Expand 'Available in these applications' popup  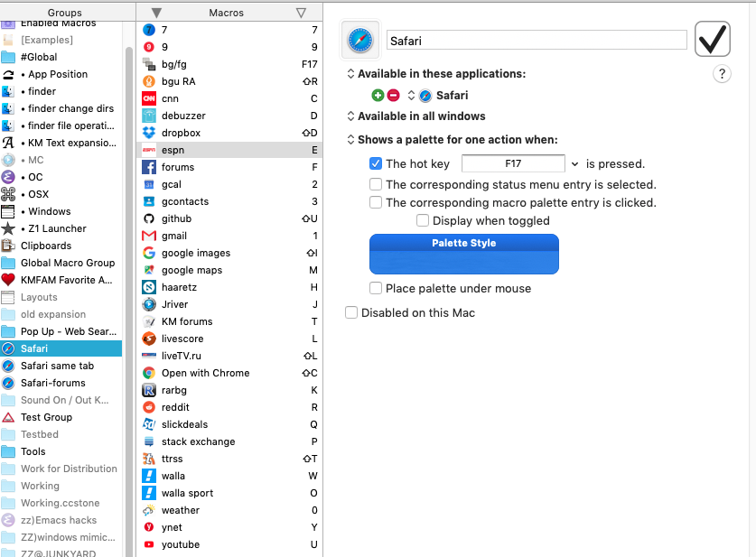click(x=351, y=74)
